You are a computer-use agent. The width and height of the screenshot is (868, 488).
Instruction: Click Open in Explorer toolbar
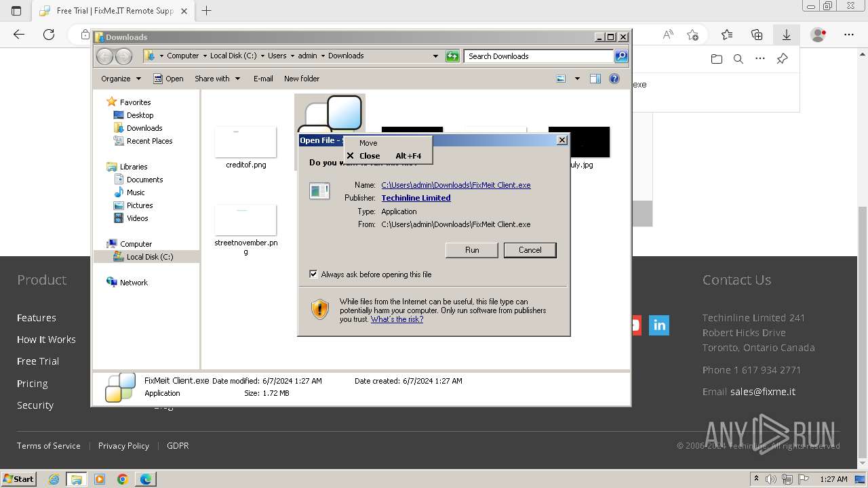pyautogui.click(x=168, y=79)
